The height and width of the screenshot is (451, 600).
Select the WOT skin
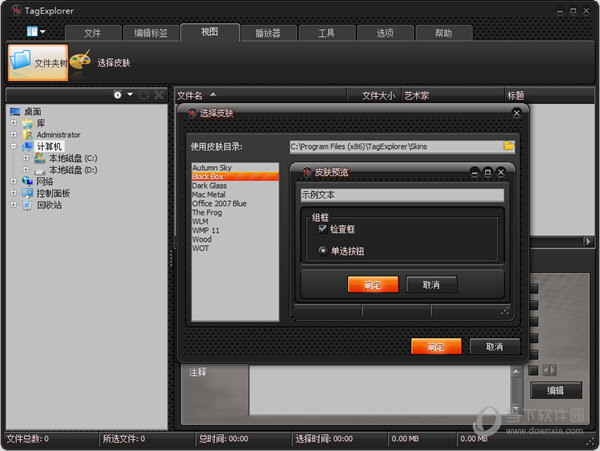click(235, 248)
